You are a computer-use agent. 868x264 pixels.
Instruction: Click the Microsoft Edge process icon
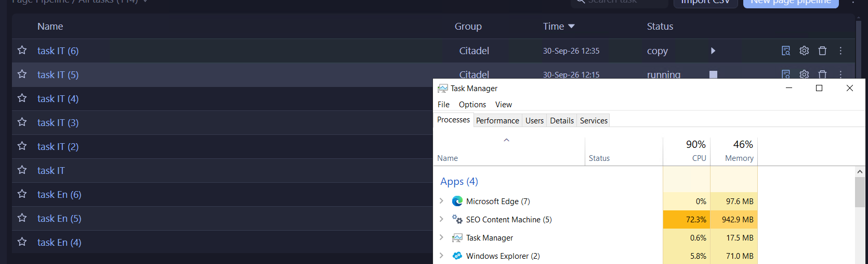tap(457, 201)
